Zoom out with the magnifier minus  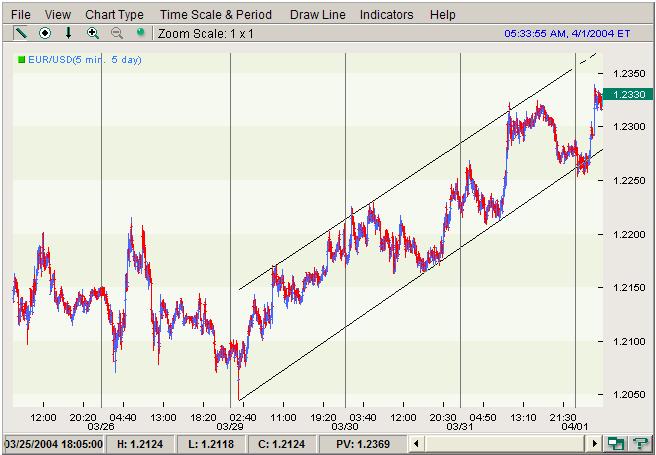(117, 33)
